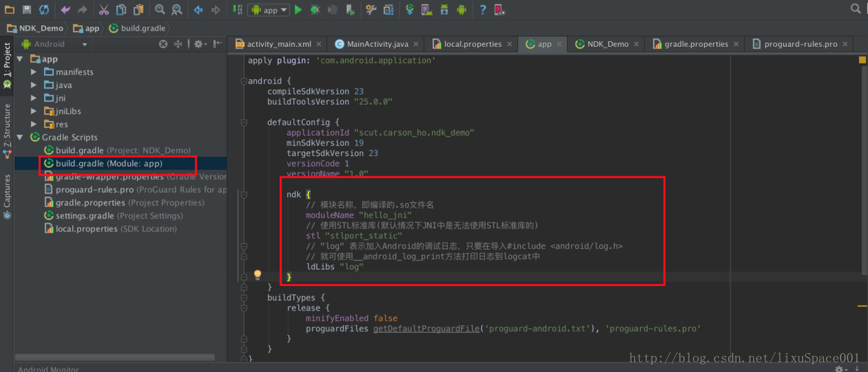868x372 pixels.
Task: Click the Scroll from Source target icon
Action: [163, 43]
